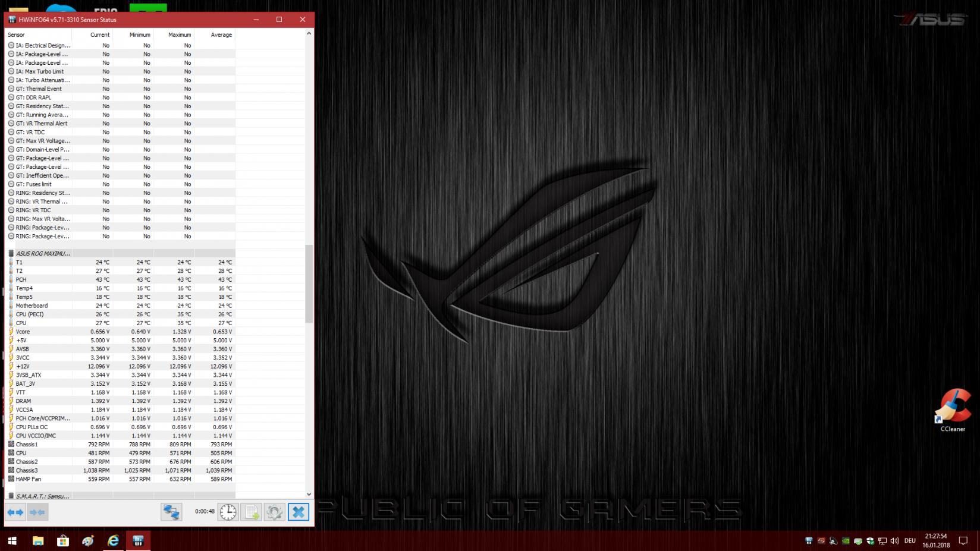Select the HWiNFO64 taskbar button
The image size is (980, 551).
[138, 541]
